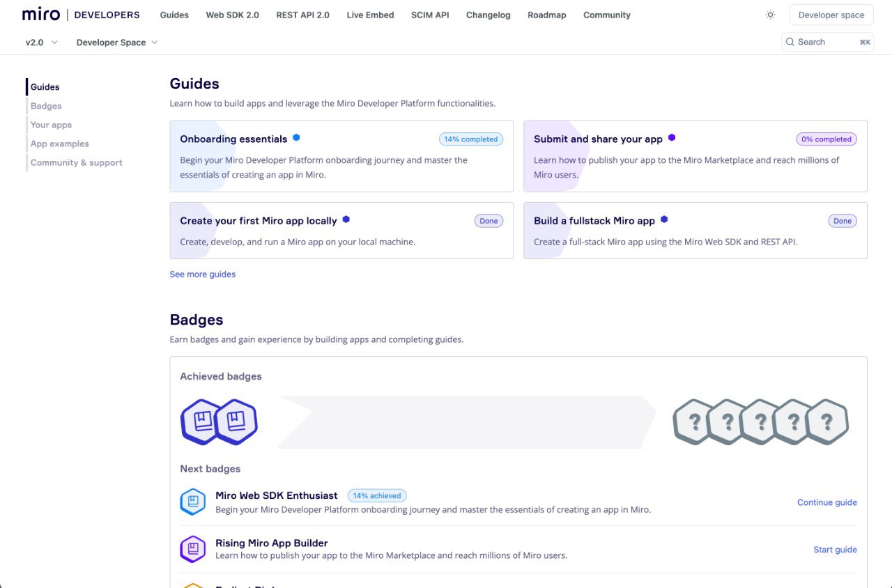Click the 14% completed progress badge
The height and width of the screenshot is (588, 892).
[471, 139]
